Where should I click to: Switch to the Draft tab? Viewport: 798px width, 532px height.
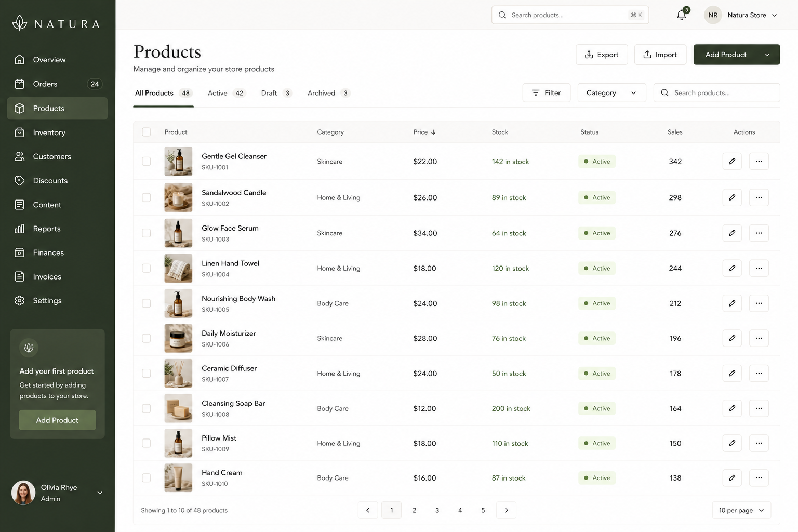(x=277, y=93)
